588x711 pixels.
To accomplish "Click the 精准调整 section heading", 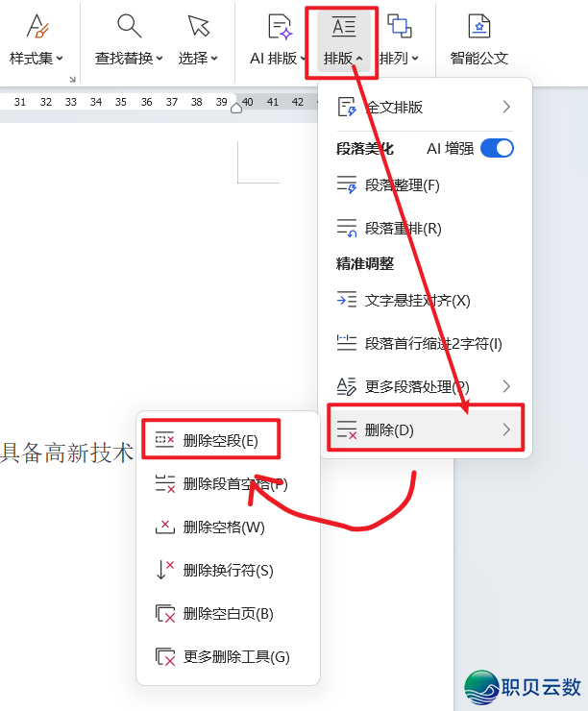I will (364, 263).
